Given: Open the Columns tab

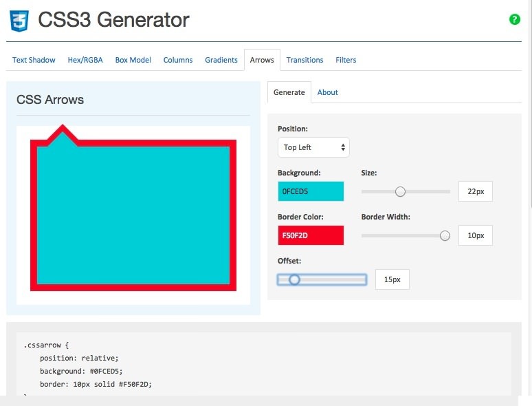Looking at the screenshot, I should point(178,60).
